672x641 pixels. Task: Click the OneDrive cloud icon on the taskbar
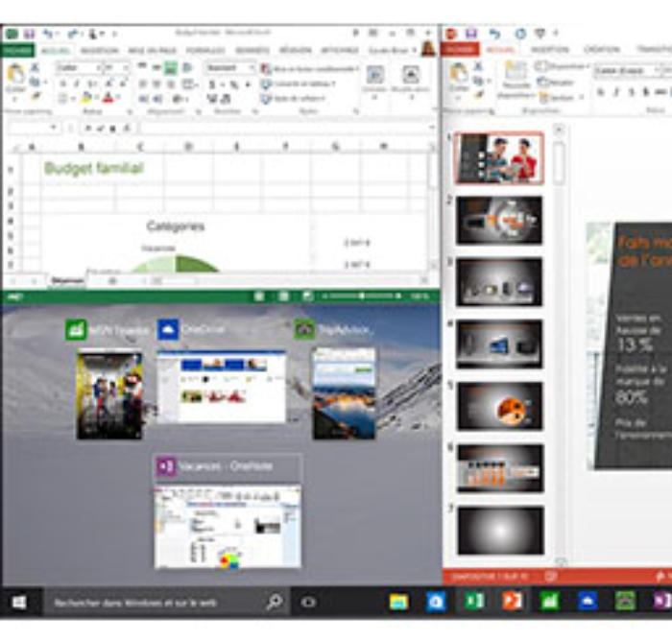pyautogui.click(x=588, y=601)
